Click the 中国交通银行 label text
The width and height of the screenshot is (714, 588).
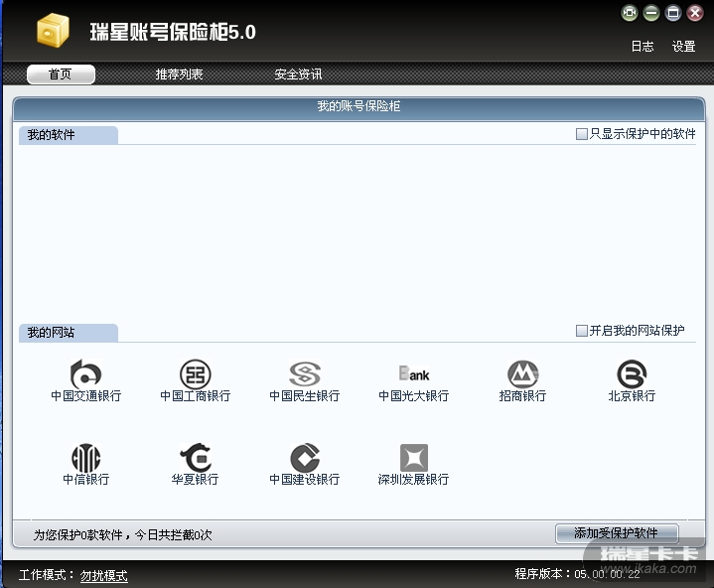85,395
